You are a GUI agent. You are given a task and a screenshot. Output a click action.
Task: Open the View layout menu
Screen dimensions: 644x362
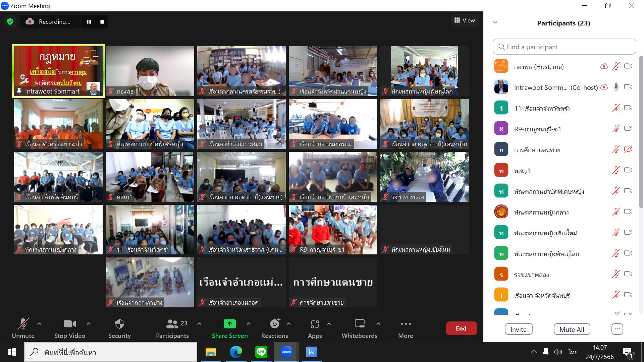point(465,20)
